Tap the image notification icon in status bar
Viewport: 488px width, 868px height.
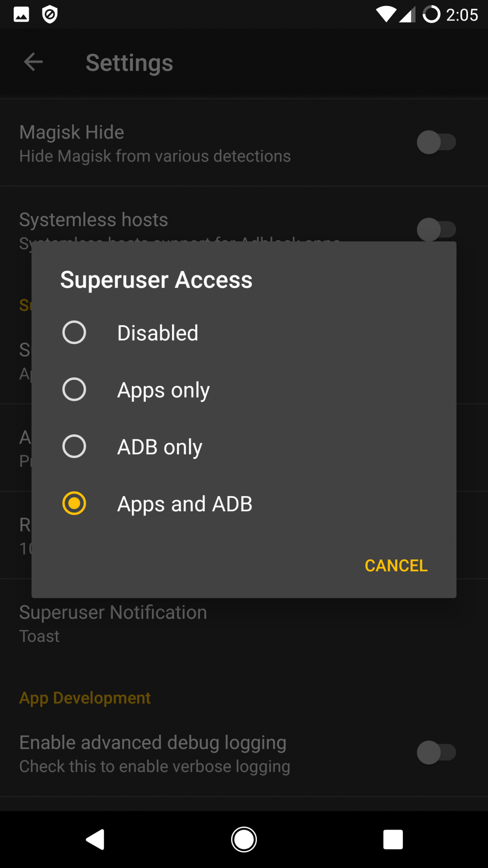[21, 14]
